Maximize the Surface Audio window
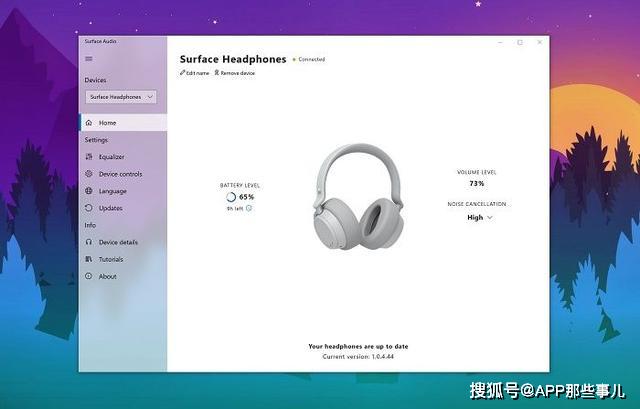Screen dimensions: 640x409 tap(520, 42)
